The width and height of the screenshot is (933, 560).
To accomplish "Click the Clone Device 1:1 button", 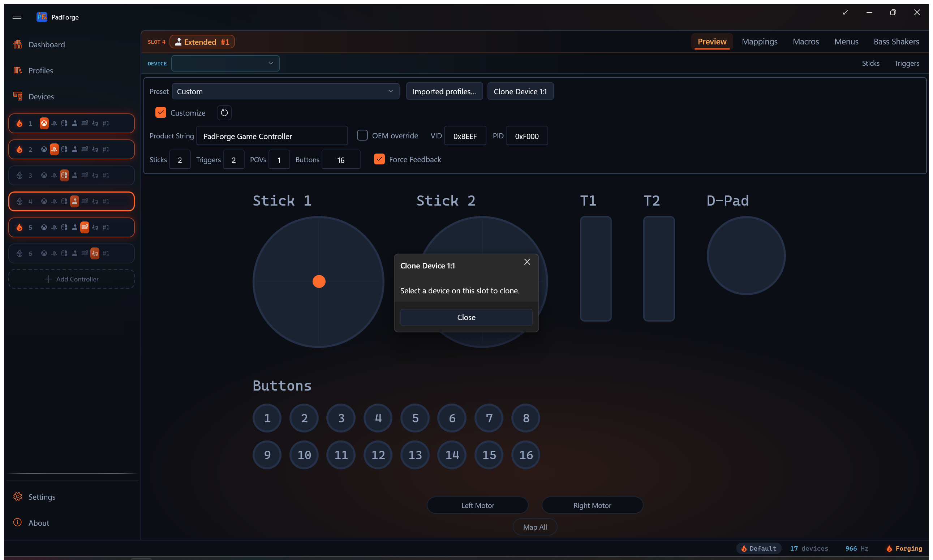I will (x=520, y=91).
